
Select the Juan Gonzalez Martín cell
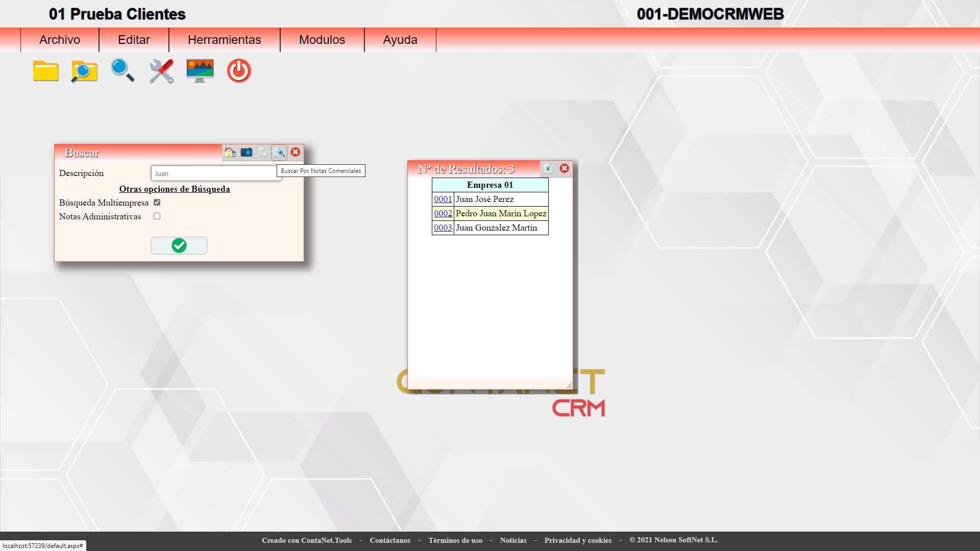tap(501, 228)
